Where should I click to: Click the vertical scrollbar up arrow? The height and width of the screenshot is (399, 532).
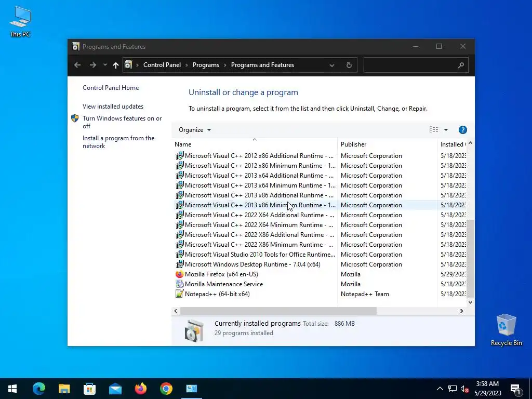tap(470, 143)
